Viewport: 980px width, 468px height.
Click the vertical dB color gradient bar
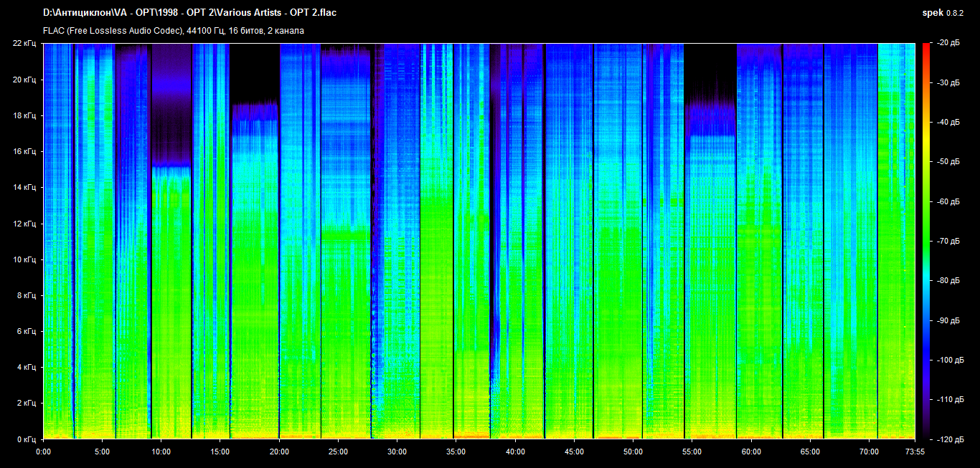(925, 241)
